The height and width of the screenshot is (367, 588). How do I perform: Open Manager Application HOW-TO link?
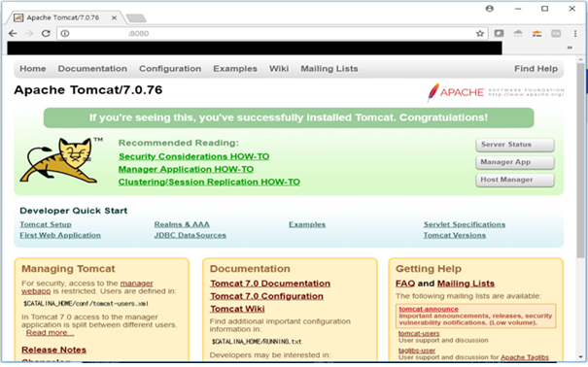(186, 169)
